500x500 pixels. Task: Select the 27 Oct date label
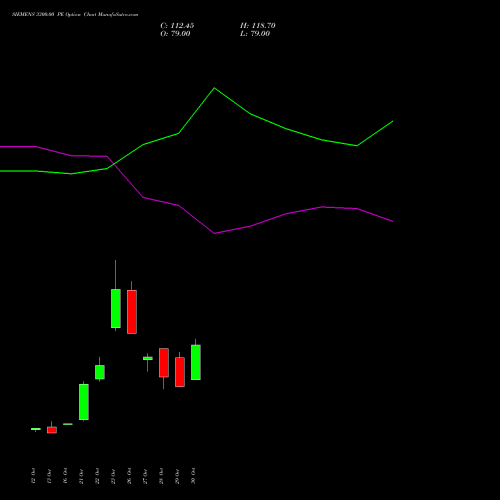(145, 476)
